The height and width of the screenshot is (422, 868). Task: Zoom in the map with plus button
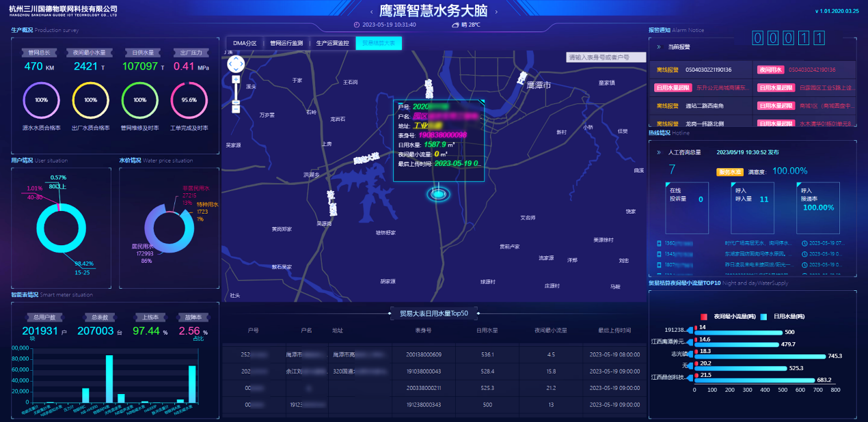(236, 79)
